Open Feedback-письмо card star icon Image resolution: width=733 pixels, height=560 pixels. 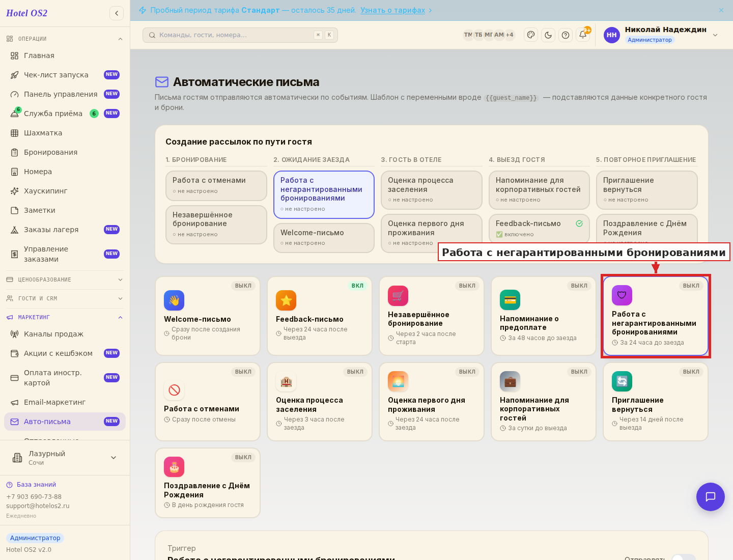pyautogui.click(x=286, y=300)
